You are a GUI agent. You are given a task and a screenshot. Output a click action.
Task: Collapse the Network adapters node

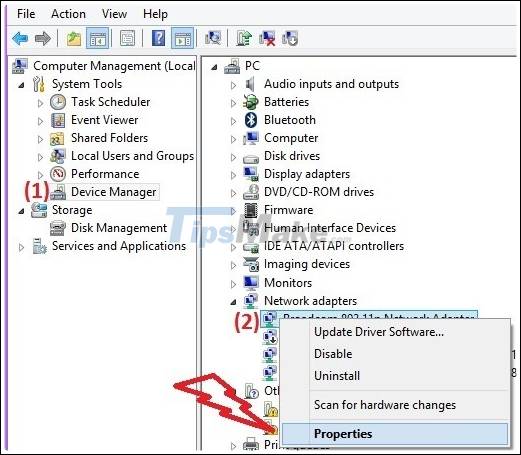tap(233, 302)
